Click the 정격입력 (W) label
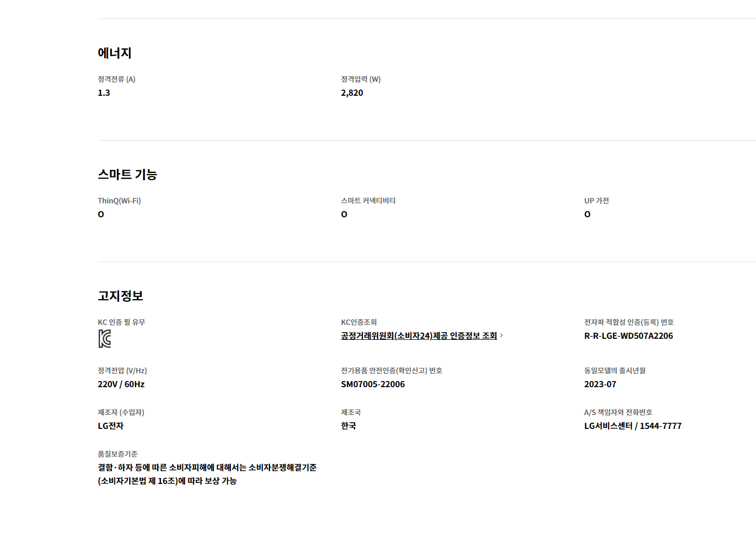The image size is (756, 537). click(x=361, y=79)
